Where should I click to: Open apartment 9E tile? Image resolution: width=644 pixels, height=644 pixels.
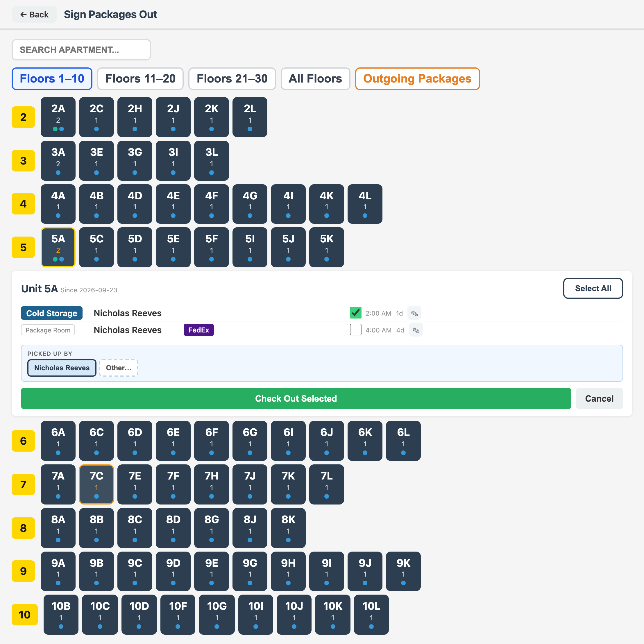pos(212,571)
